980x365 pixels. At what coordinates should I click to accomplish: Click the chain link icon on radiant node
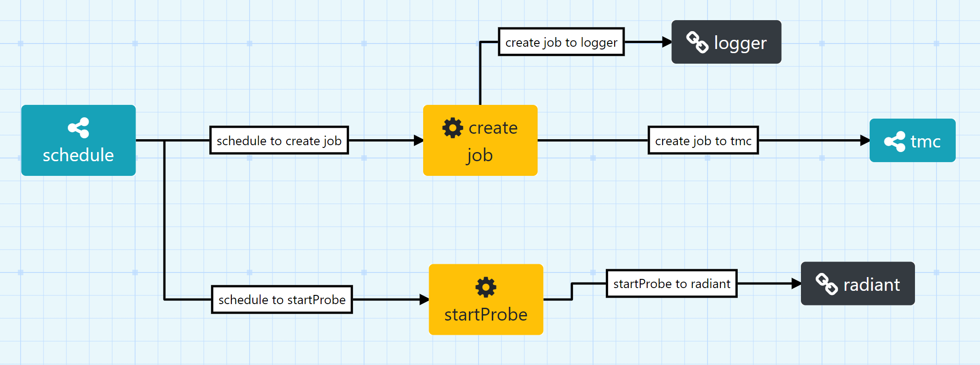coord(827,284)
